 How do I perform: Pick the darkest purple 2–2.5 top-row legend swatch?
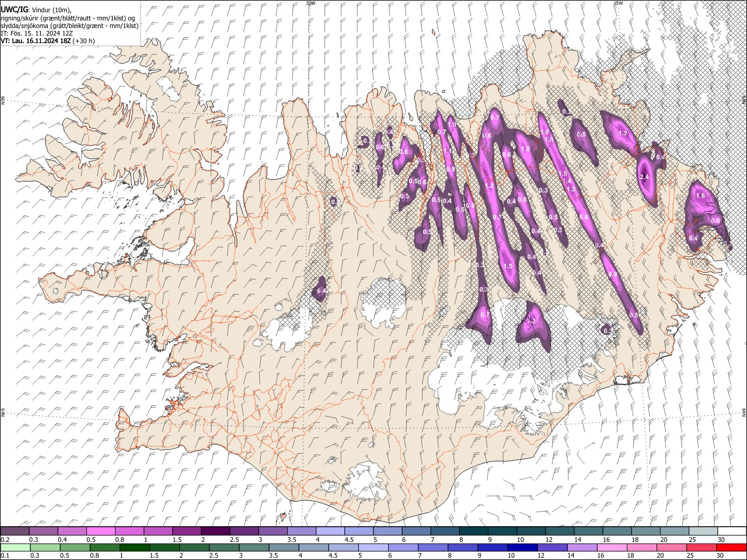[215, 531]
